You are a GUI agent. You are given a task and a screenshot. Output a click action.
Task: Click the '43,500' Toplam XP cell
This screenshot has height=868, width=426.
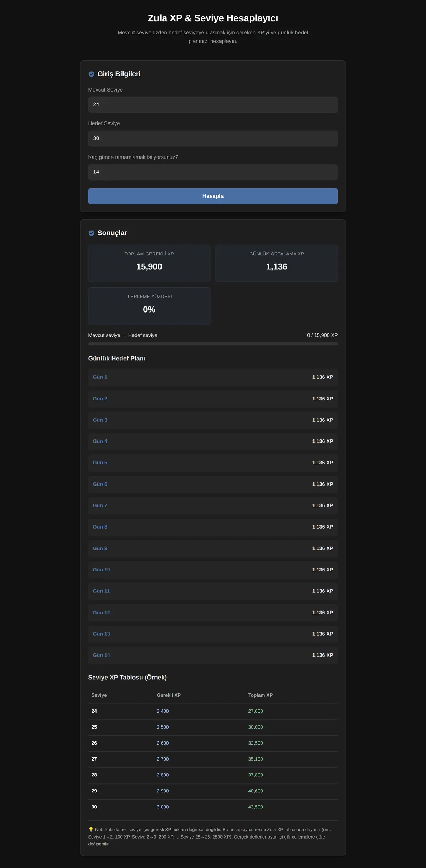point(256,807)
